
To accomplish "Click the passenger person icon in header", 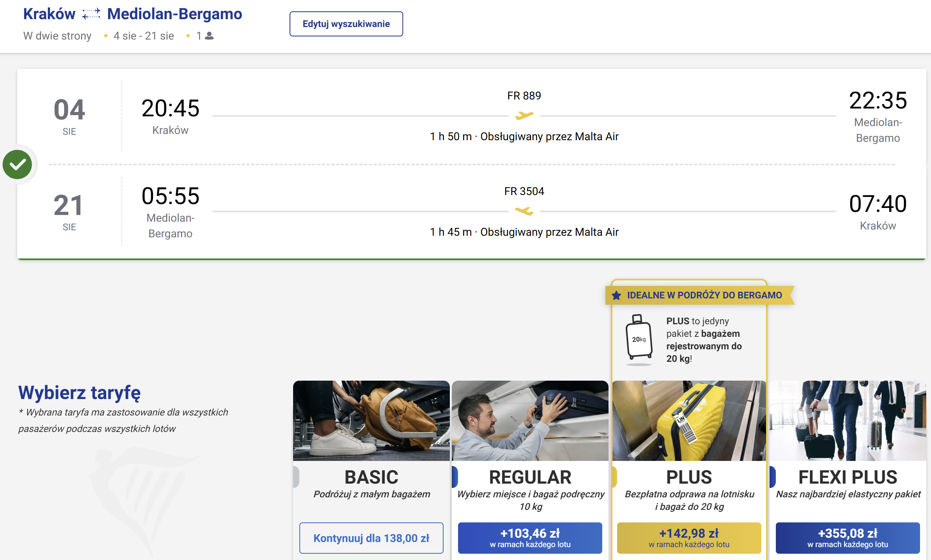I will [x=210, y=36].
